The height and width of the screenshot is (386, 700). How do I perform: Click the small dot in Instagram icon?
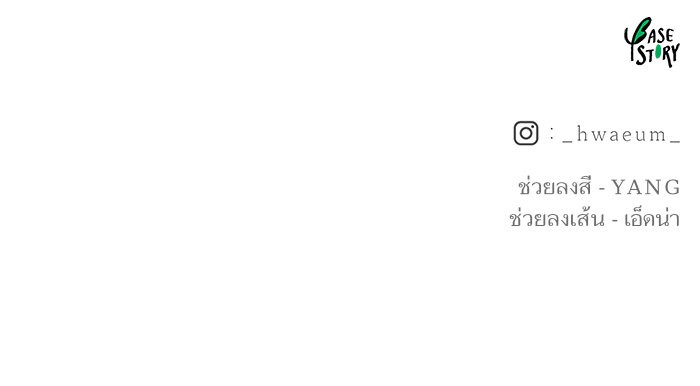533,126
